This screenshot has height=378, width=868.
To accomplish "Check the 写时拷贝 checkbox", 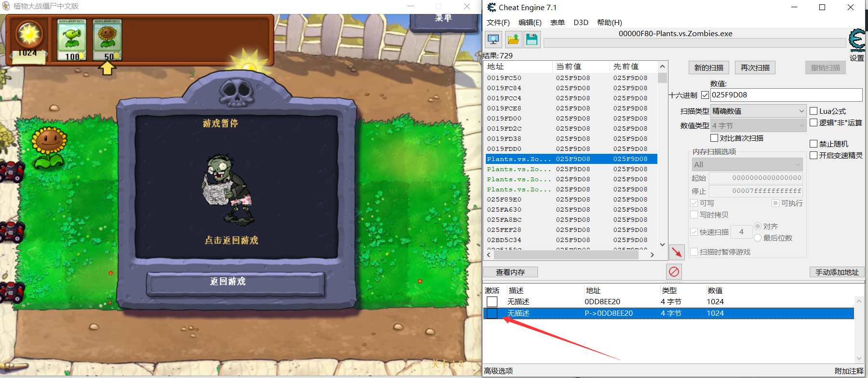I will (x=694, y=215).
